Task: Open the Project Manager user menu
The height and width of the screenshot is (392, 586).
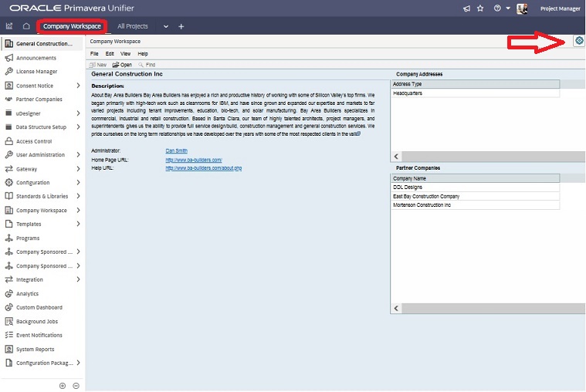Action: pos(560,8)
